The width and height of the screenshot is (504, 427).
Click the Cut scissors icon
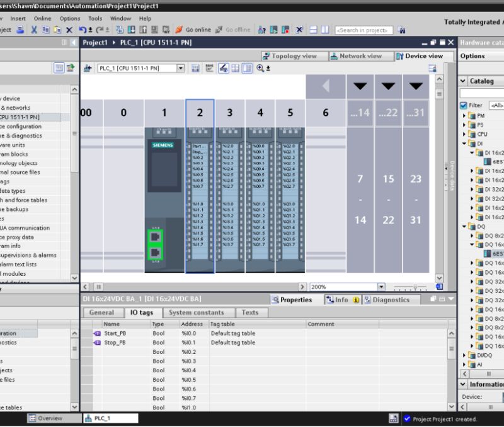coord(34,30)
